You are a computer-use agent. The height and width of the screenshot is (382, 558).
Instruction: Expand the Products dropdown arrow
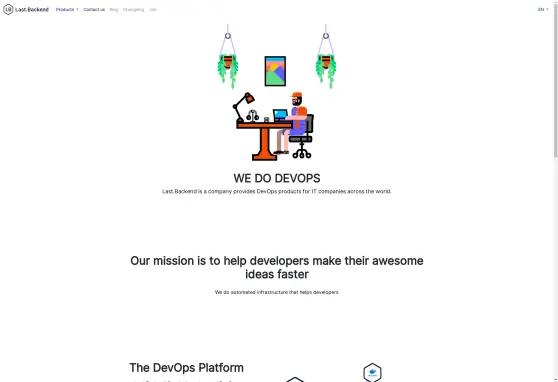pos(77,10)
